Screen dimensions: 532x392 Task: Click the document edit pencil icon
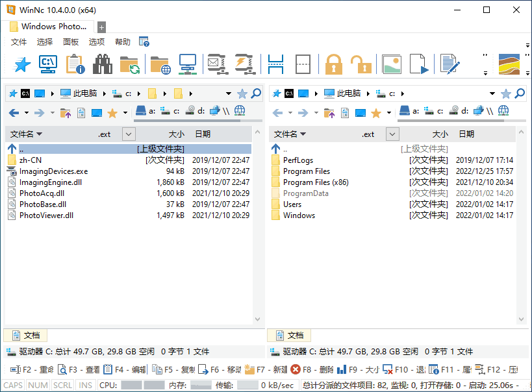450,64
